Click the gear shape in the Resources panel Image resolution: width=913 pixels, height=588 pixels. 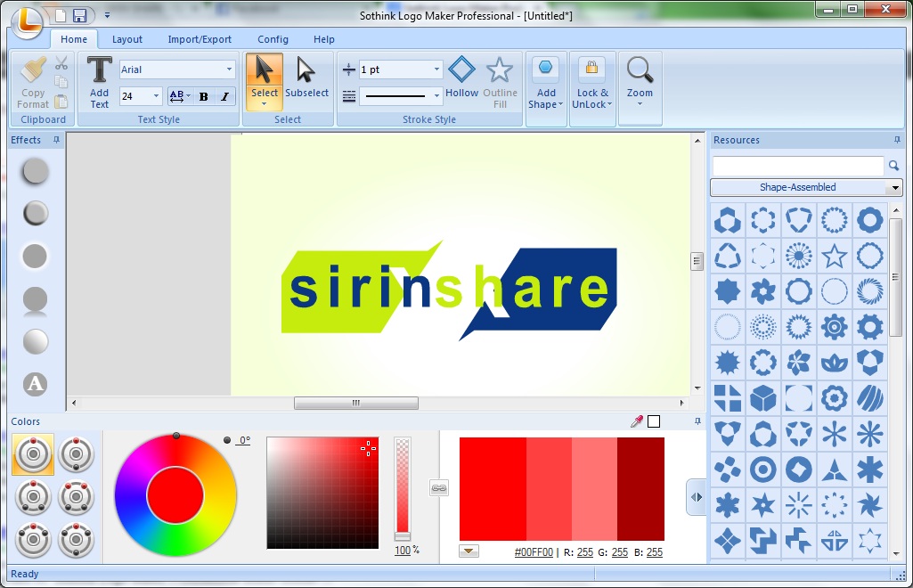(834, 327)
